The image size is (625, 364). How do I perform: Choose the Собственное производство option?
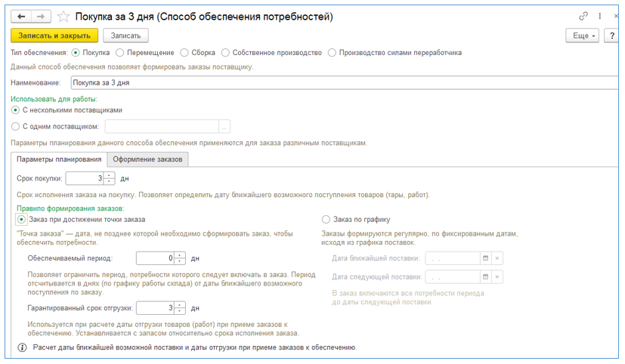tap(225, 53)
